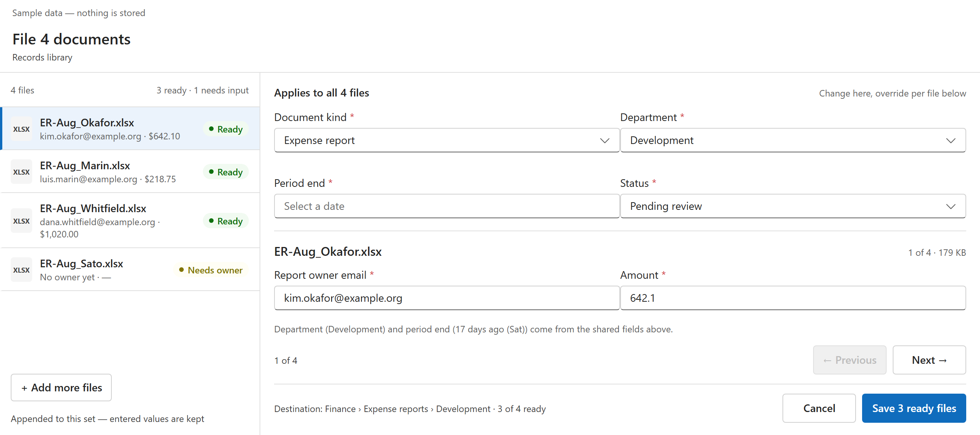Click the '1 of 4 · 179 KB' file info
The image size is (980, 435).
pos(937,253)
